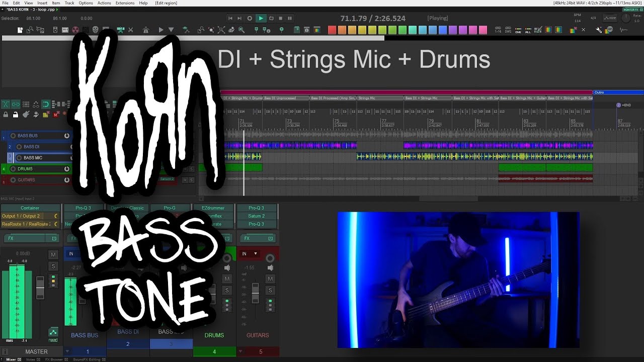Image resolution: width=644 pixels, height=362 pixels.
Task: Click the transport Stop button
Action: pos(281,19)
